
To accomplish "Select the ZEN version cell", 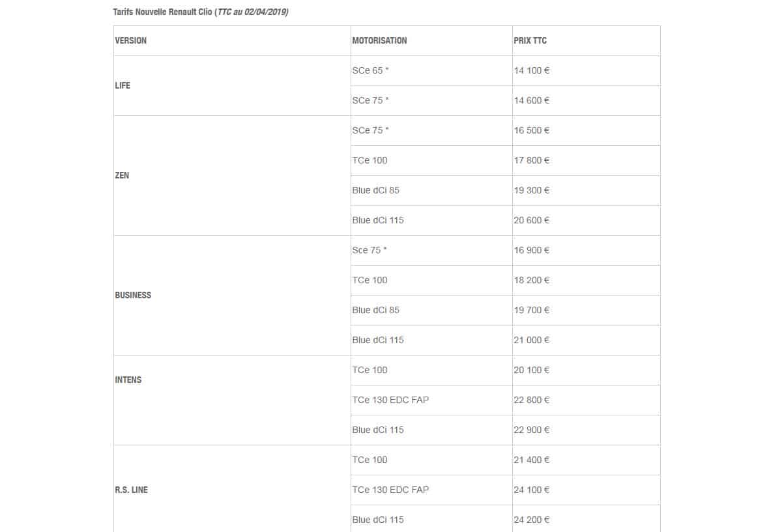I will 232,175.
